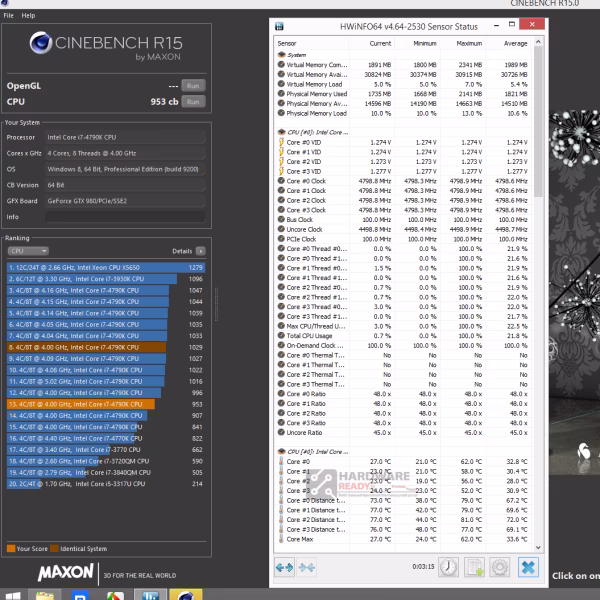The width and height of the screenshot is (600, 600).
Task: Run the CPU benchmark
Action: point(193,102)
